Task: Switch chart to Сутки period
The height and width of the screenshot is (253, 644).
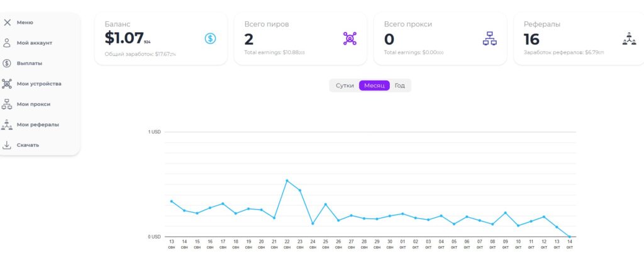Action: [x=345, y=86]
